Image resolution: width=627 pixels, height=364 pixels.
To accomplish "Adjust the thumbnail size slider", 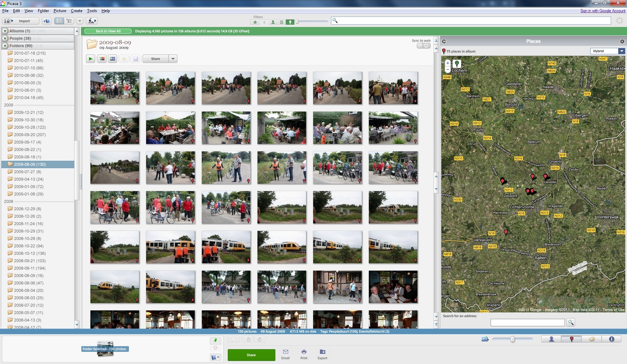I will point(512,339).
